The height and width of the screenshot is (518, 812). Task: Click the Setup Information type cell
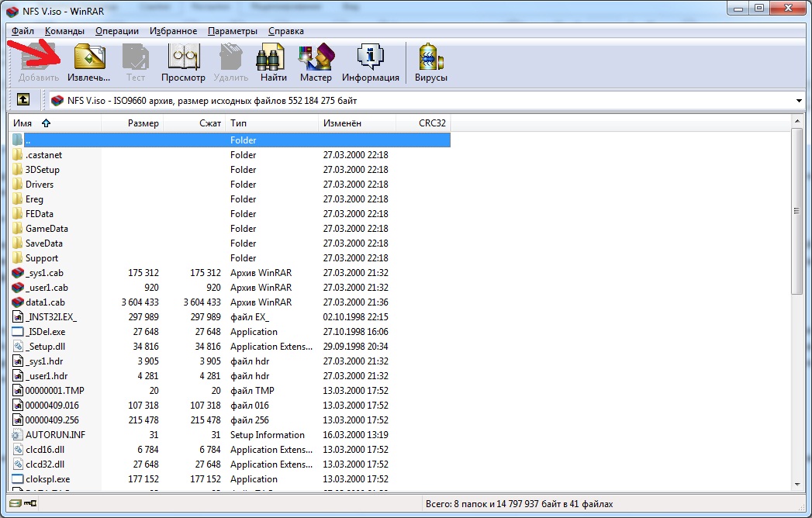(x=268, y=434)
